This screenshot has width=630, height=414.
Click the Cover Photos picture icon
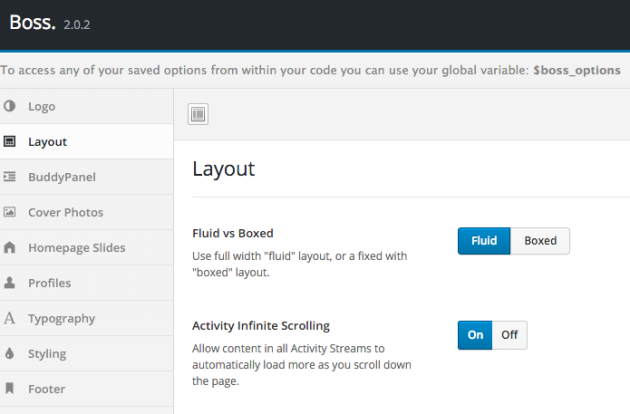(x=10, y=212)
